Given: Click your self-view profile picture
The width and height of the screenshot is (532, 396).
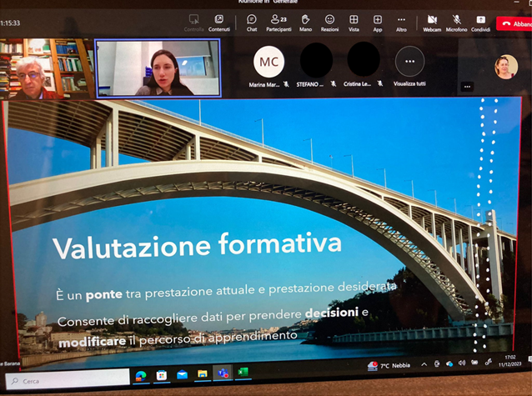Looking at the screenshot, I should coord(506,67).
